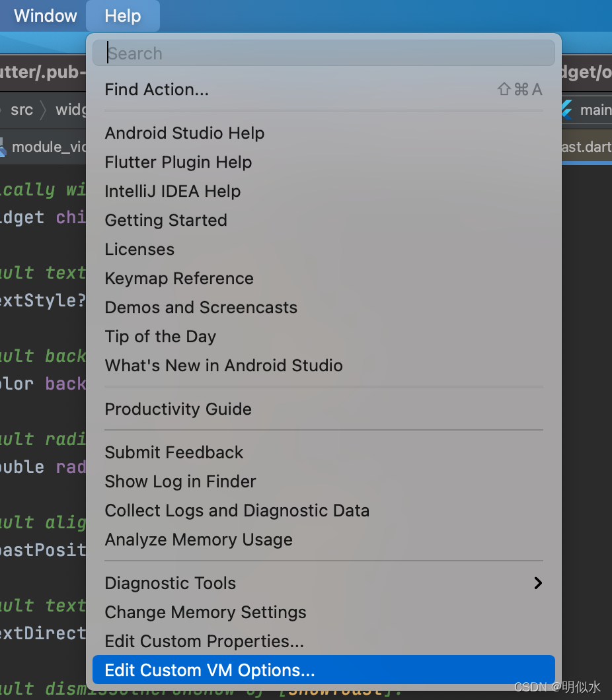Select Getting Started entry
Image resolution: width=612 pixels, height=700 pixels.
click(166, 221)
